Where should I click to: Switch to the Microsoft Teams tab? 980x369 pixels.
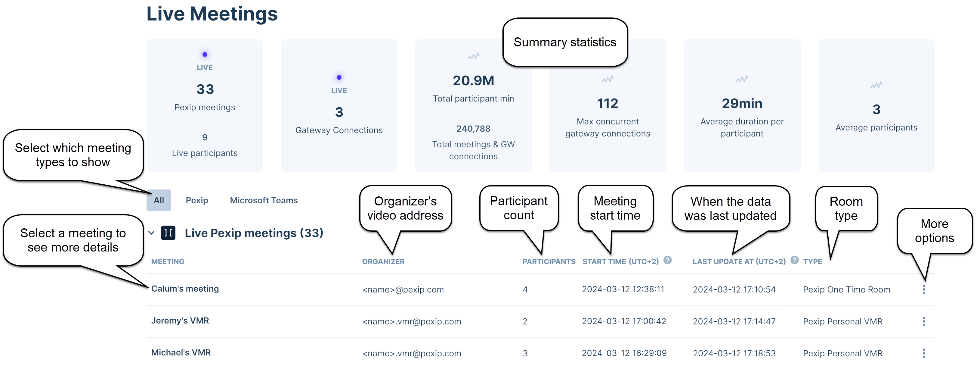click(x=264, y=200)
